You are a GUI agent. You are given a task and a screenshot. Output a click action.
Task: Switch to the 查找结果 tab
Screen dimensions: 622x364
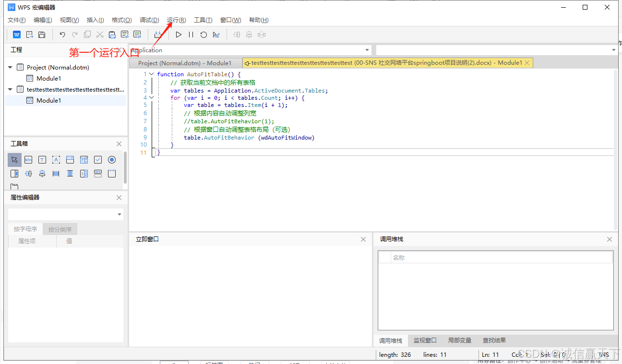pos(494,341)
